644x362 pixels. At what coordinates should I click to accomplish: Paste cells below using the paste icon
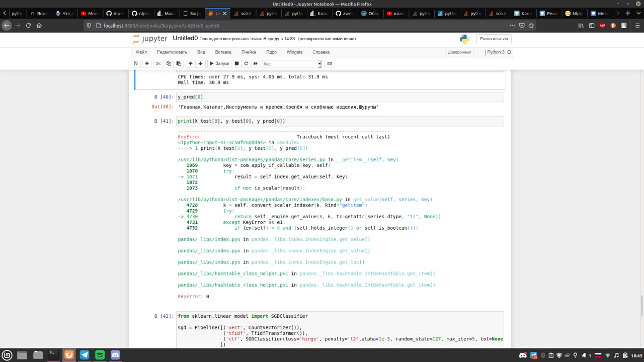tap(179, 64)
